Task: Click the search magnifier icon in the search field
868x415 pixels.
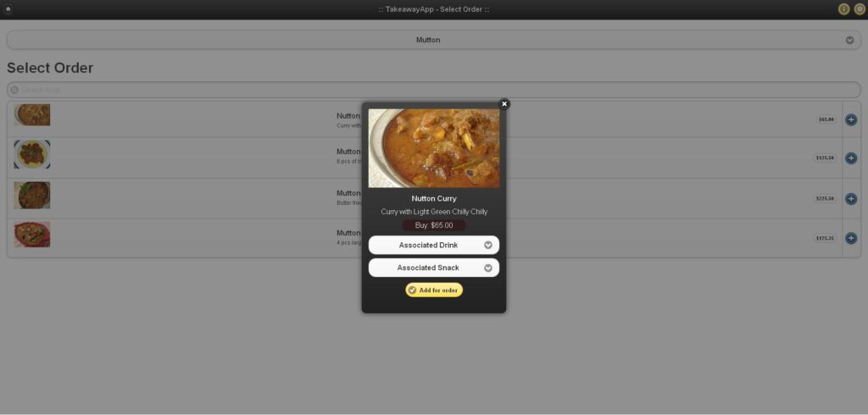Action: pos(14,90)
